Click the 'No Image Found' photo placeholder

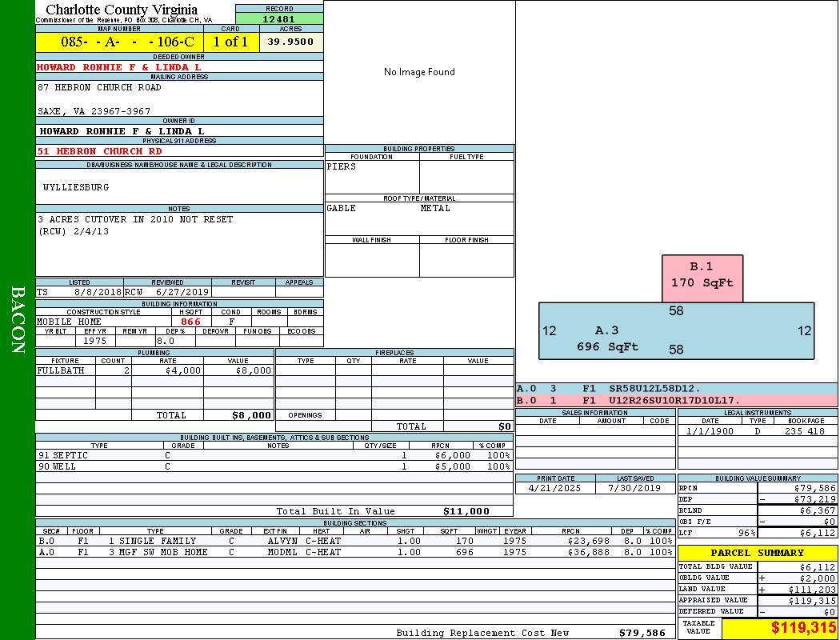coord(419,72)
